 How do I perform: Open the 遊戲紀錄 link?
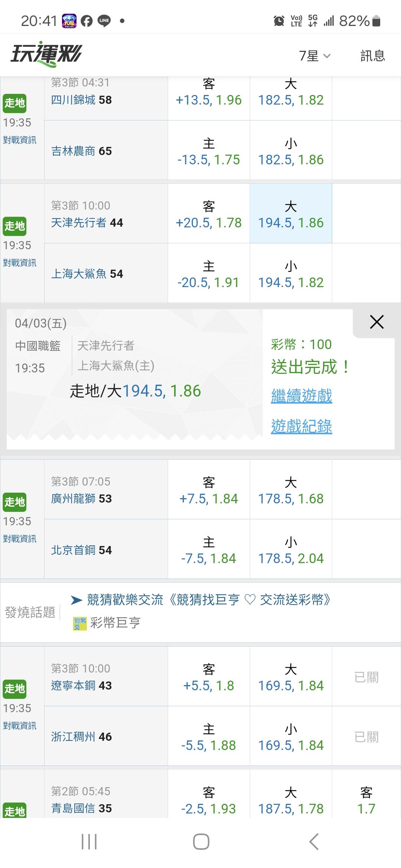coord(301,426)
